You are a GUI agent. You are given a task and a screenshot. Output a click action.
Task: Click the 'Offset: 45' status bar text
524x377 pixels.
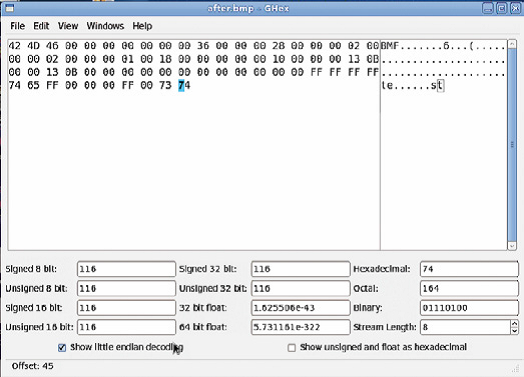32,366
